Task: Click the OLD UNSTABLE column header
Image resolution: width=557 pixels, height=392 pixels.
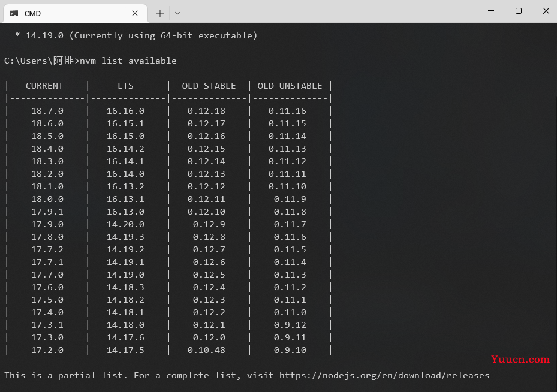Action: point(290,86)
